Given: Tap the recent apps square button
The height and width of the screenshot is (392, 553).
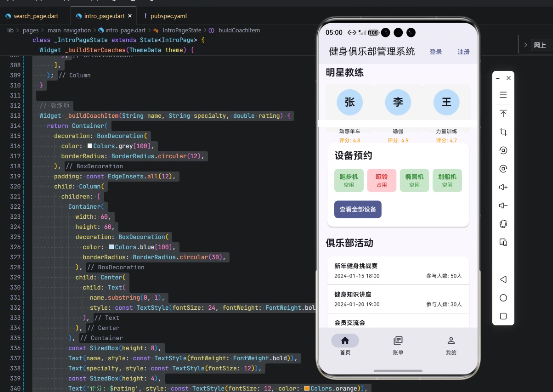Looking at the screenshot, I should point(503,316).
